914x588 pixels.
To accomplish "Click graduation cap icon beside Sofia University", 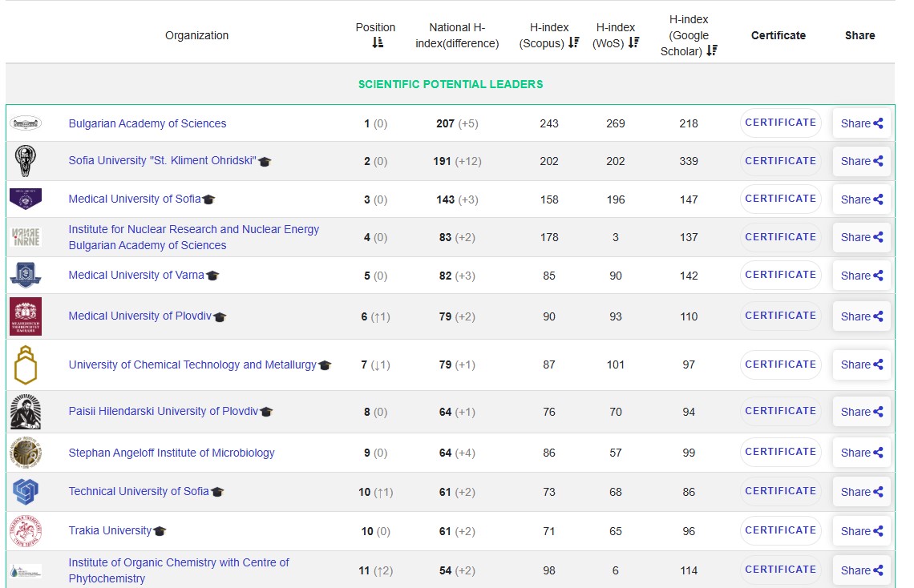I will pyautogui.click(x=265, y=162).
